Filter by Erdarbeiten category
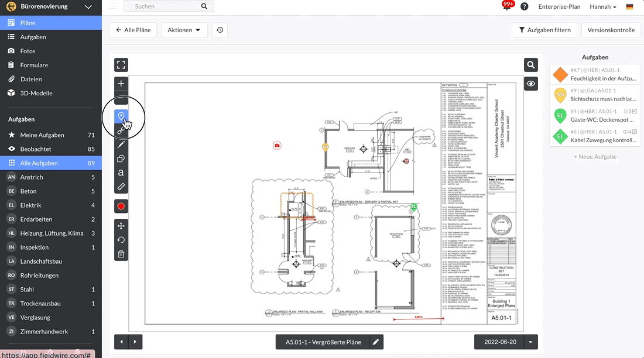The image size is (644, 358). click(x=51, y=219)
